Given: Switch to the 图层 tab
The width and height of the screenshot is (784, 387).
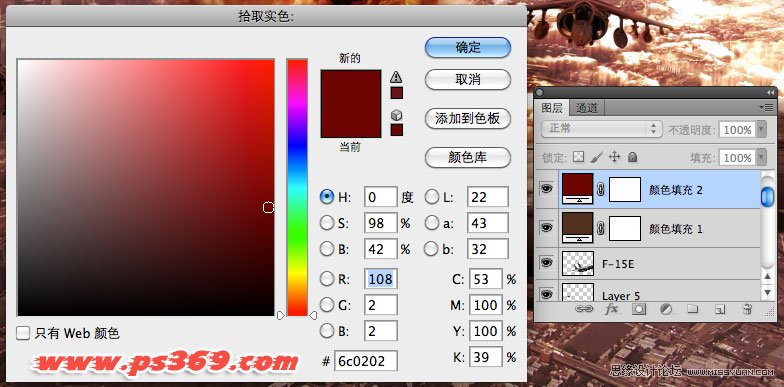Looking at the screenshot, I should pyautogui.click(x=552, y=108).
